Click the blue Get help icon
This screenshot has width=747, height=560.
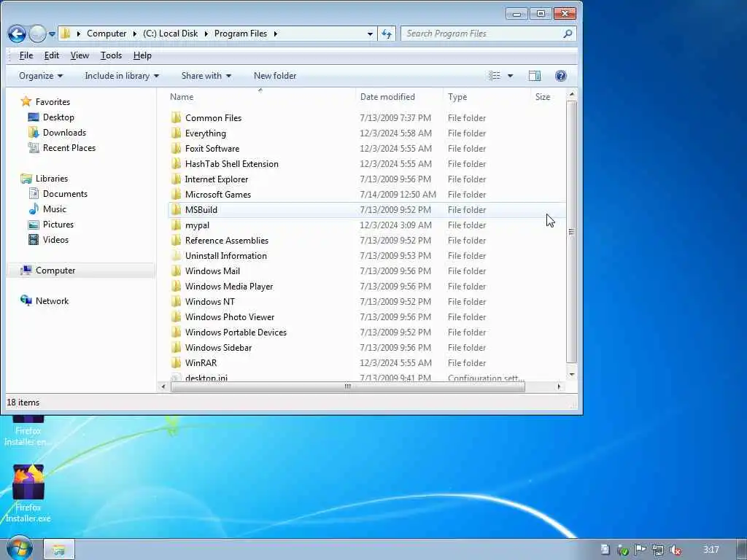(x=561, y=76)
